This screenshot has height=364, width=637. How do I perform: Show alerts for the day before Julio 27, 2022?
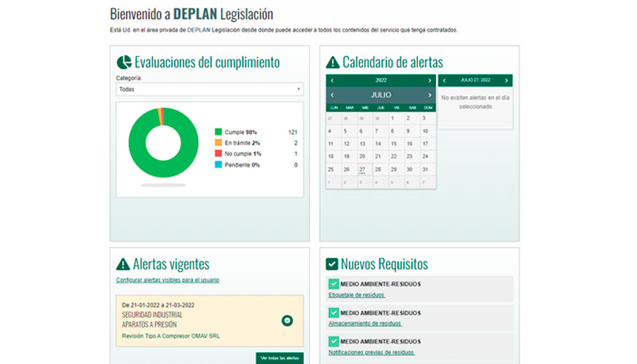point(444,80)
